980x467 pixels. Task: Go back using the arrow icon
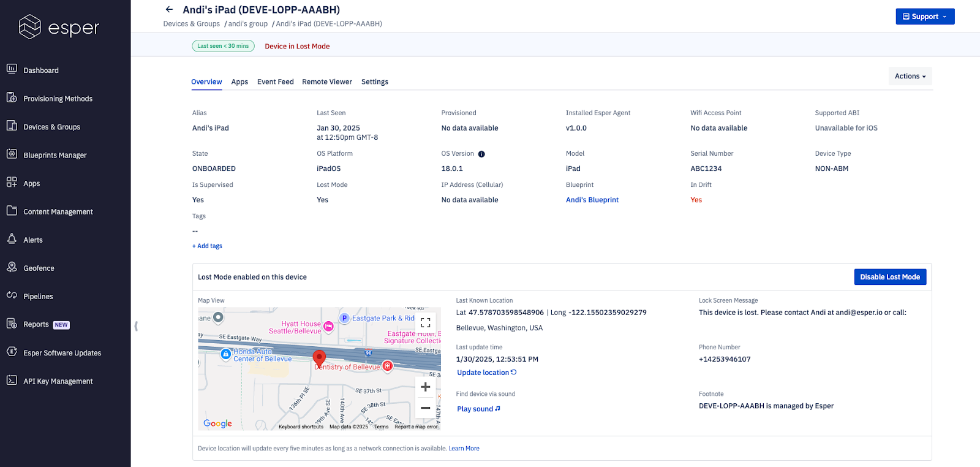tap(170, 9)
